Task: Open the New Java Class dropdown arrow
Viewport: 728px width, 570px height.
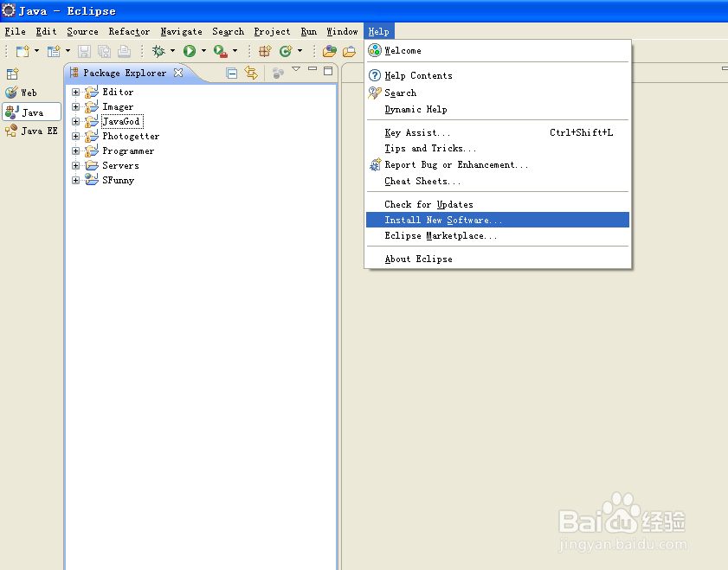Action: (x=300, y=51)
